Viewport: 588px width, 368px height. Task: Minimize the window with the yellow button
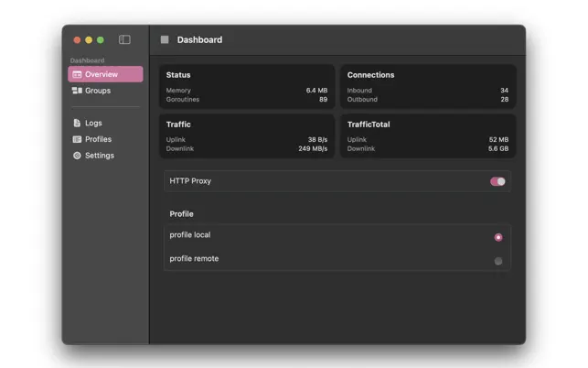[x=89, y=40]
